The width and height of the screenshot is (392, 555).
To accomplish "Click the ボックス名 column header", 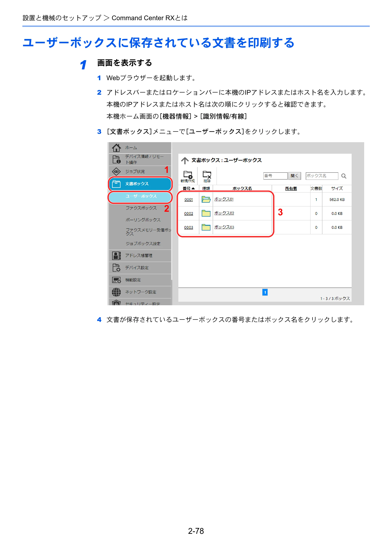I will click(x=242, y=189).
